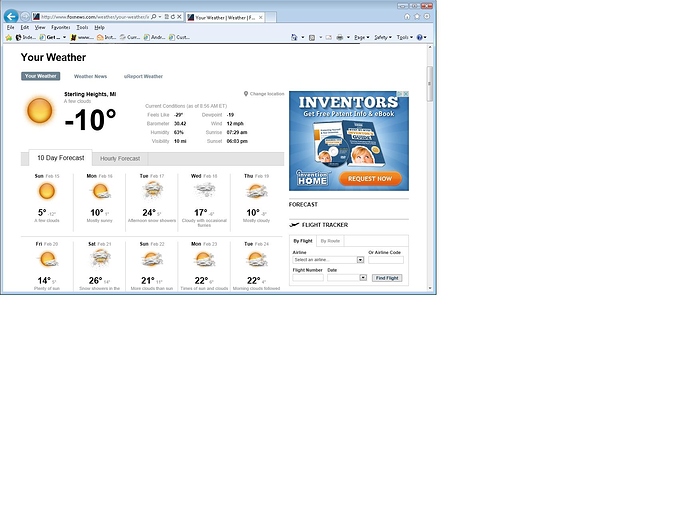690x517 pixels.
Task: Open the Help menu in the menu bar
Action: [99, 27]
